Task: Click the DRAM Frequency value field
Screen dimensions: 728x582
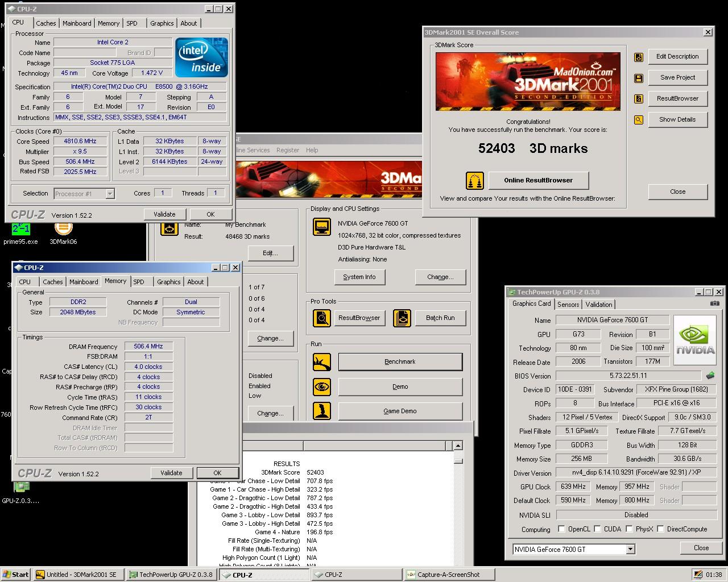Action: 148,346
